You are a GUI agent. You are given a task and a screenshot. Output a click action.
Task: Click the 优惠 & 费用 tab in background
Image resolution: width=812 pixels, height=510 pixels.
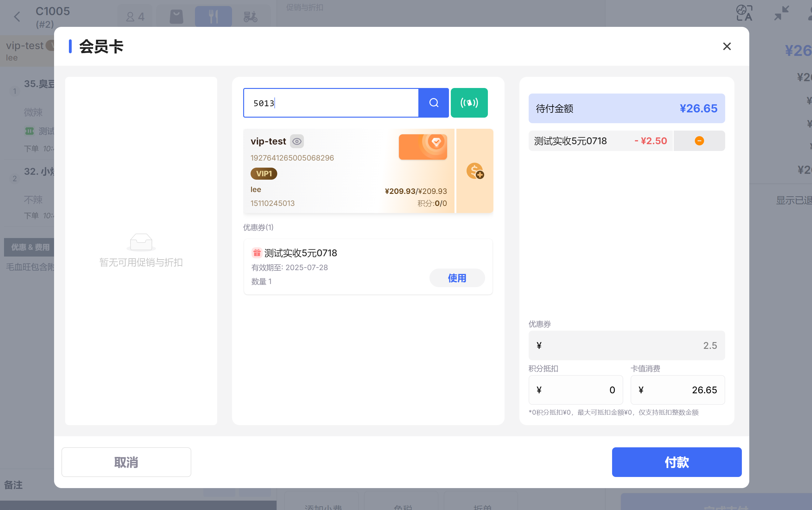pyautogui.click(x=30, y=247)
